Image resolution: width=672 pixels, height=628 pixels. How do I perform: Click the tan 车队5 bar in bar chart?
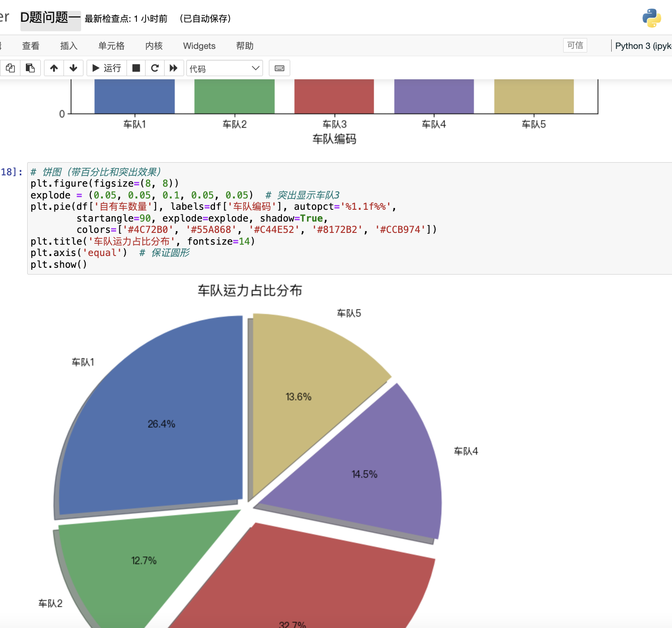point(534,96)
